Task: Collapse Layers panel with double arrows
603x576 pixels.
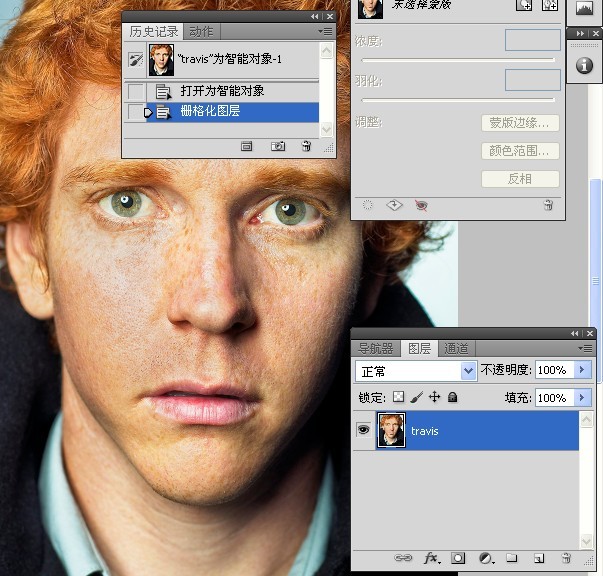Action: [575, 333]
